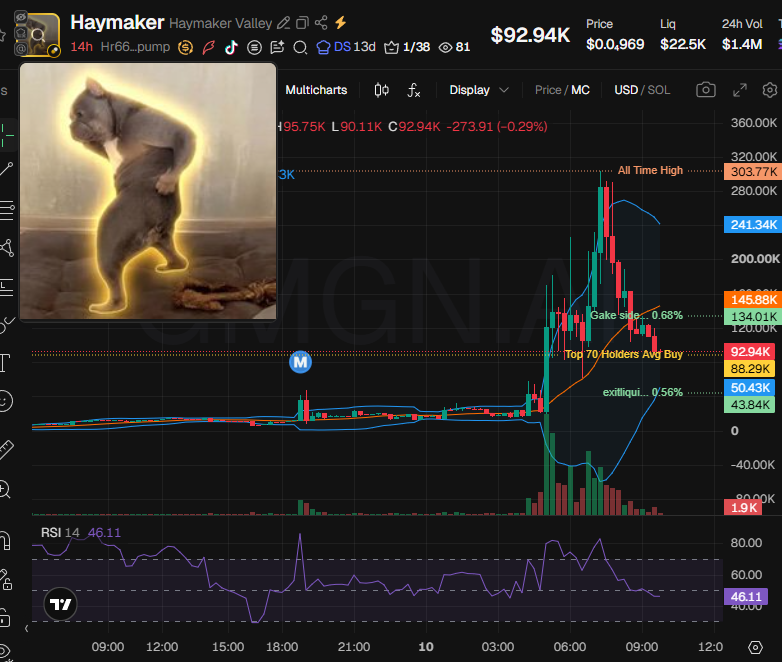782x662 pixels.
Task: Select SOL as the chart currency
Action: pos(659,90)
